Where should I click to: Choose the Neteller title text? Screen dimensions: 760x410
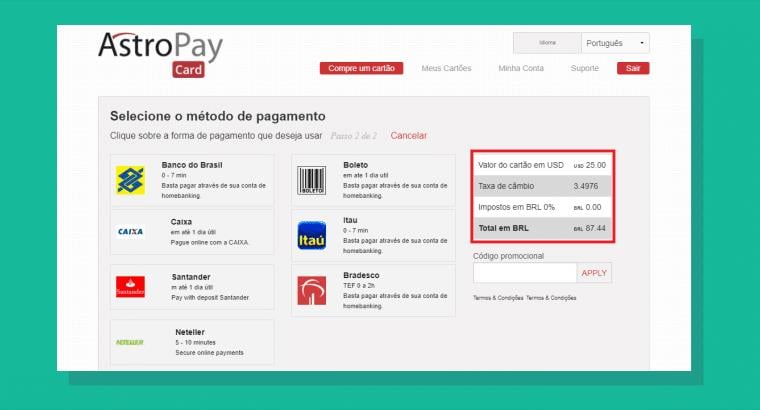(x=190, y=332)
